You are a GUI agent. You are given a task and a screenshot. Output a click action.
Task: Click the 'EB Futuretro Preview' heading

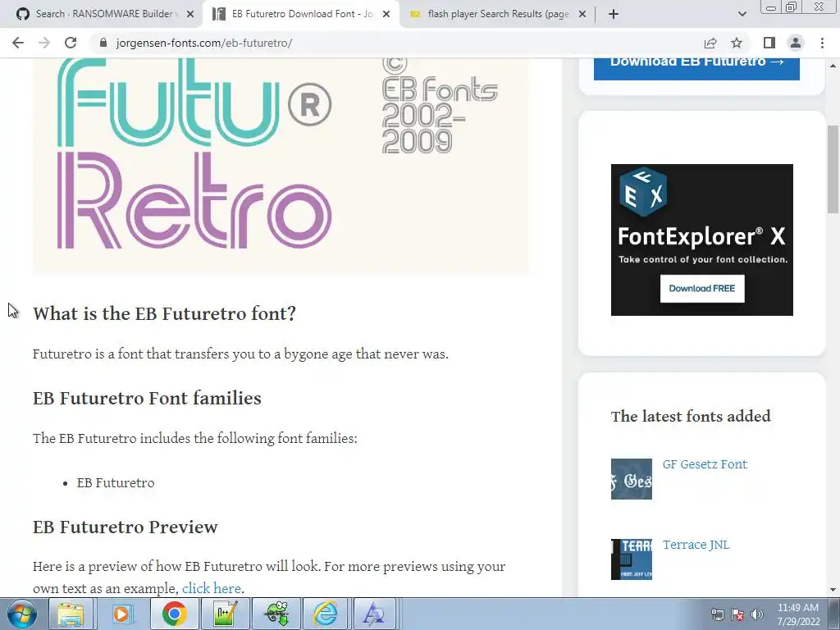coord(125,527)
